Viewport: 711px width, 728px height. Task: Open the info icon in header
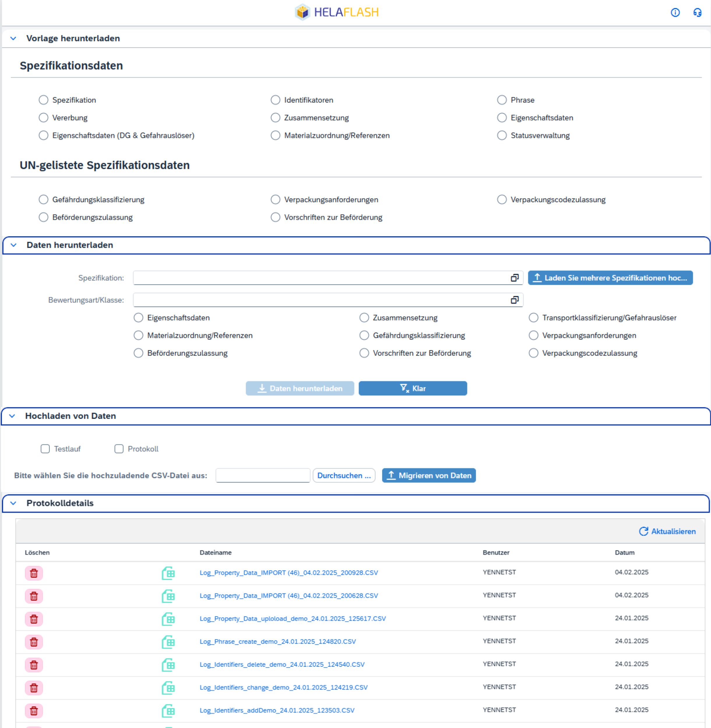pos(675,13)
